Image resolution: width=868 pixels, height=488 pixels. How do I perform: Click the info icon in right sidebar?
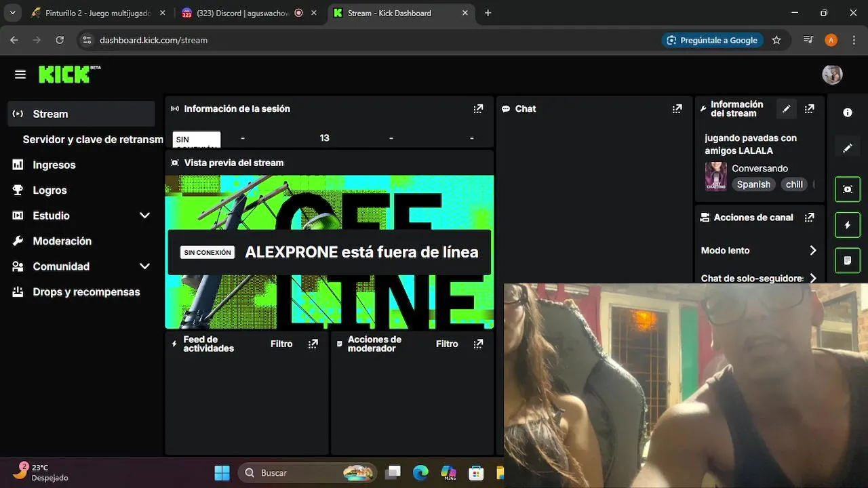pyautogui.click(x=848, y=113)
